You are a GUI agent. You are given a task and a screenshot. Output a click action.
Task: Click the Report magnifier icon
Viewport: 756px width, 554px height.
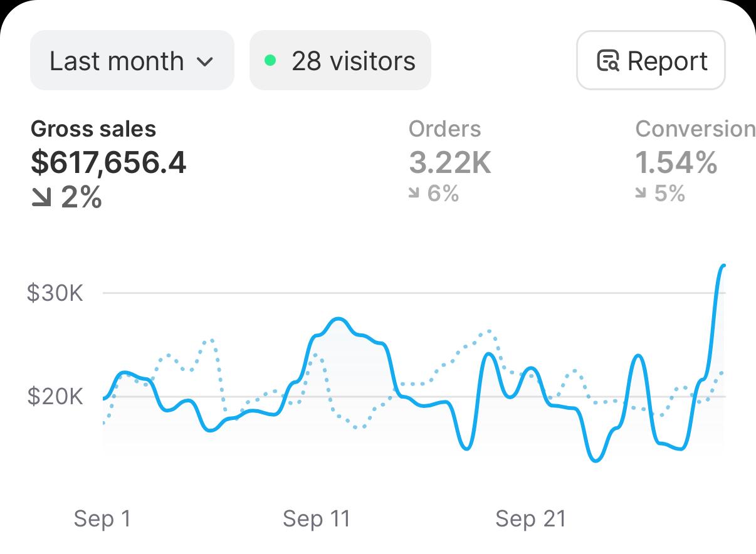pyautogui.click(x=607, y=61)
